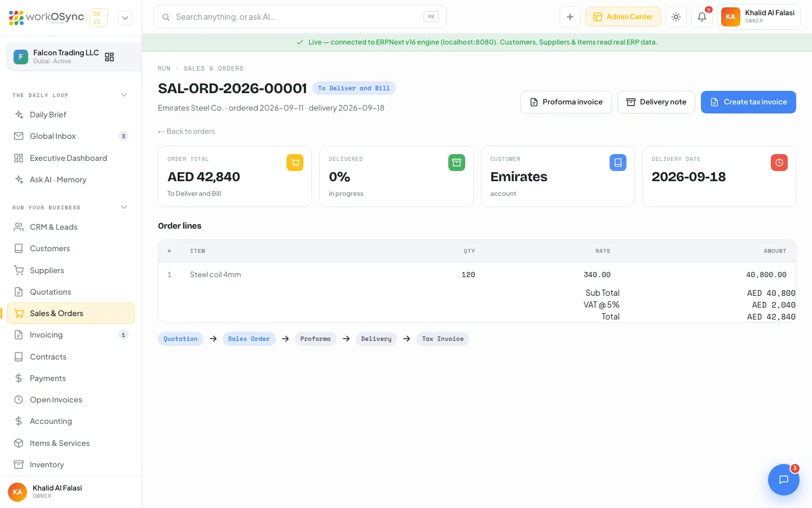Click the Delivery workflow step chip
This screenshot has height=508, width=812.
tap(376, 339)
